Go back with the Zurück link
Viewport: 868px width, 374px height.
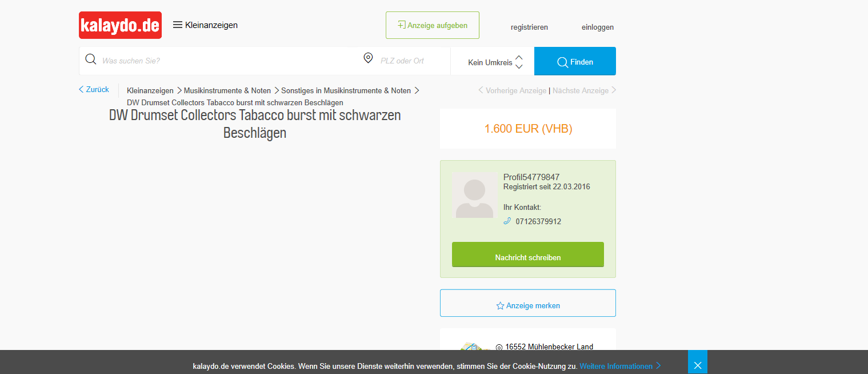pos(94,90)
